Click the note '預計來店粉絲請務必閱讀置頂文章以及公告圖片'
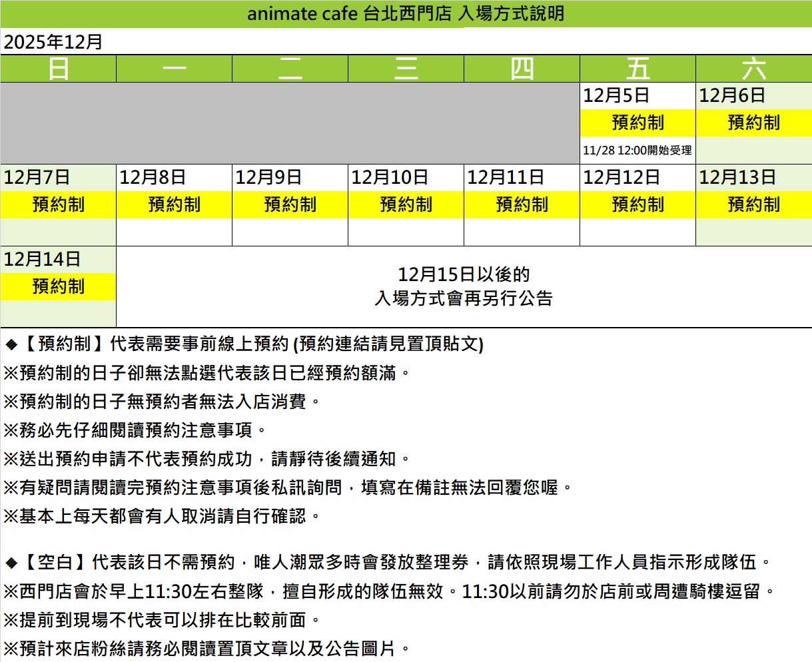Image resolution: width=812 pixels, height=662 pixels. coord(208,649)
